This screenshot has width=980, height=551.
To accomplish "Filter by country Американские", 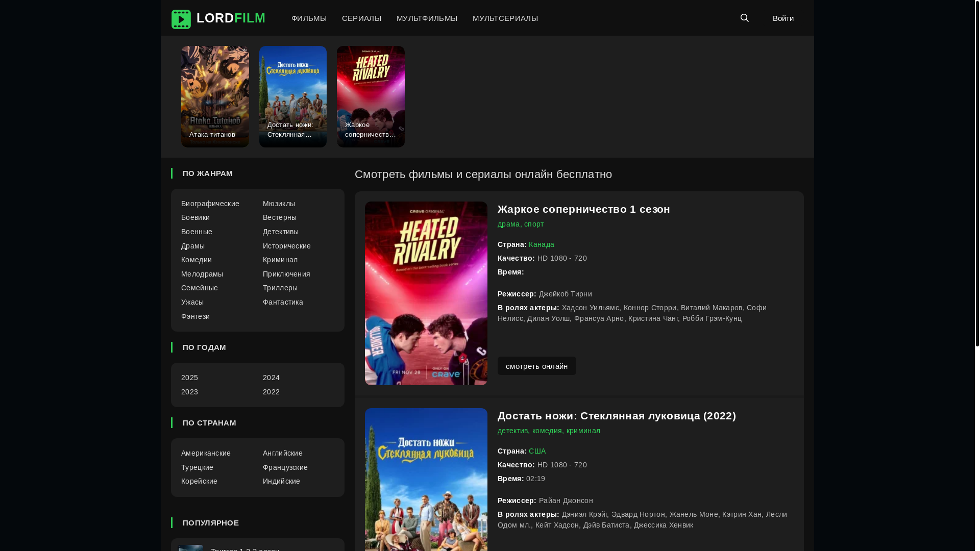I will pyautogui.click(x=206, y=453).
